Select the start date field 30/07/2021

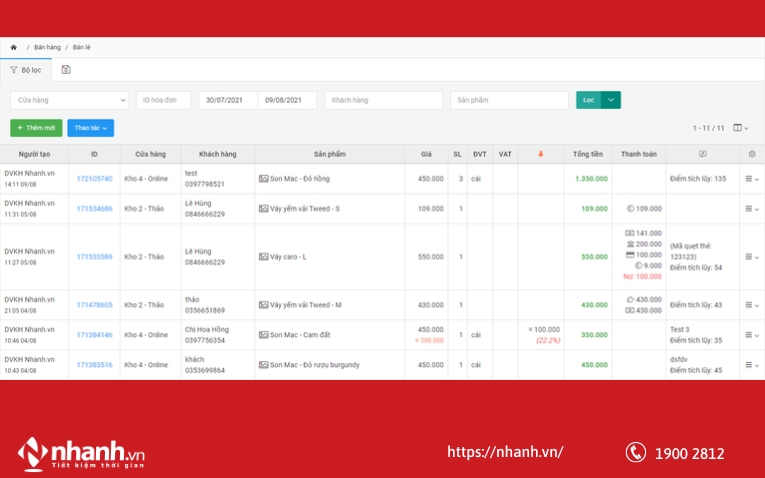[228, 100]
